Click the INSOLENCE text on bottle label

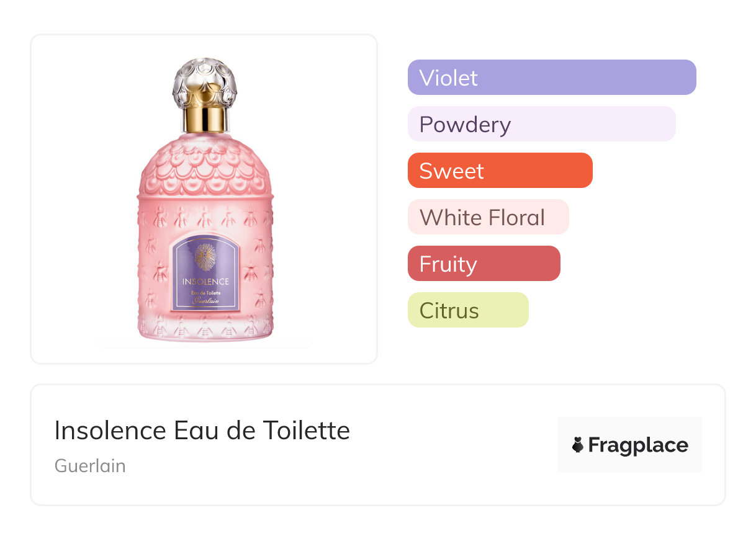coord(205,282)
